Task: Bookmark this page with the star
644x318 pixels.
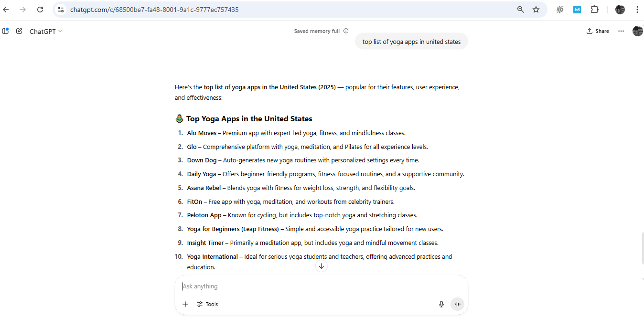Action: click(x=536, y=10)
